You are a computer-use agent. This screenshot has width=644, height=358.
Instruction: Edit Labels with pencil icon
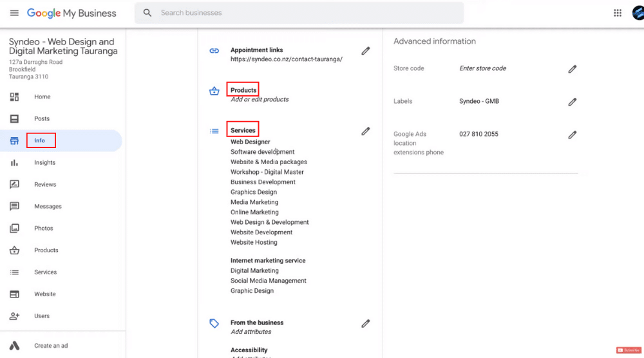tap(572, 102)
